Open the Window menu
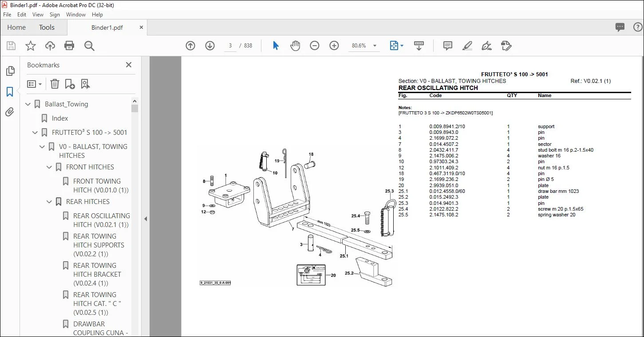 point(76,15)
